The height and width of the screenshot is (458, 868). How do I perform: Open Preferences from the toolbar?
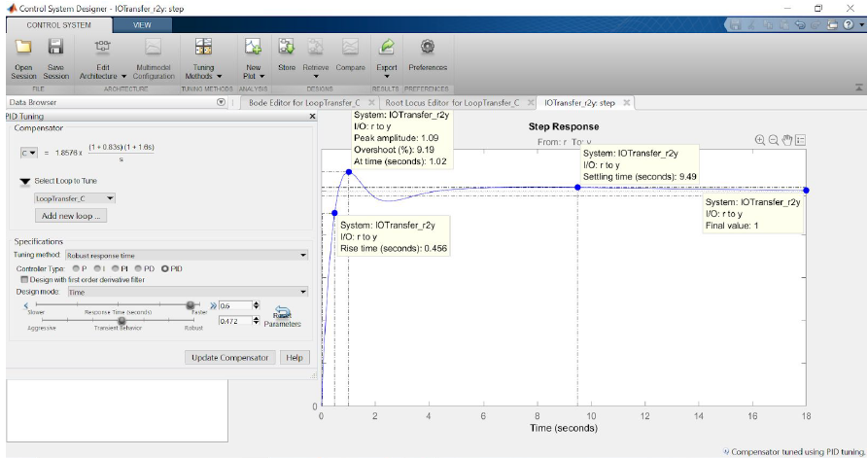coord(427,48)
